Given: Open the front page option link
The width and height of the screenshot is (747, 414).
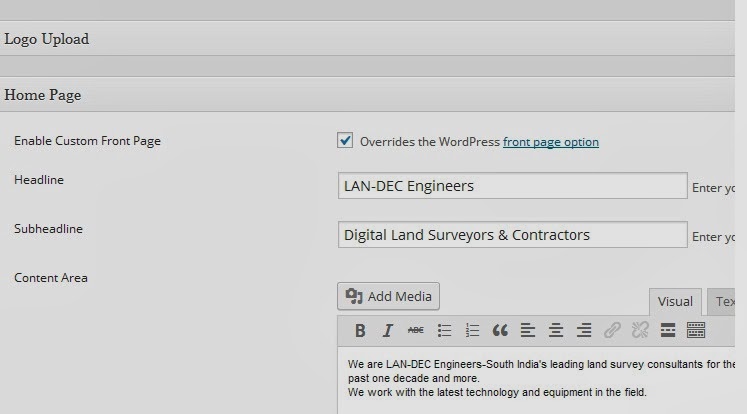Looking at the screenshot, I should tap(551, 142).
